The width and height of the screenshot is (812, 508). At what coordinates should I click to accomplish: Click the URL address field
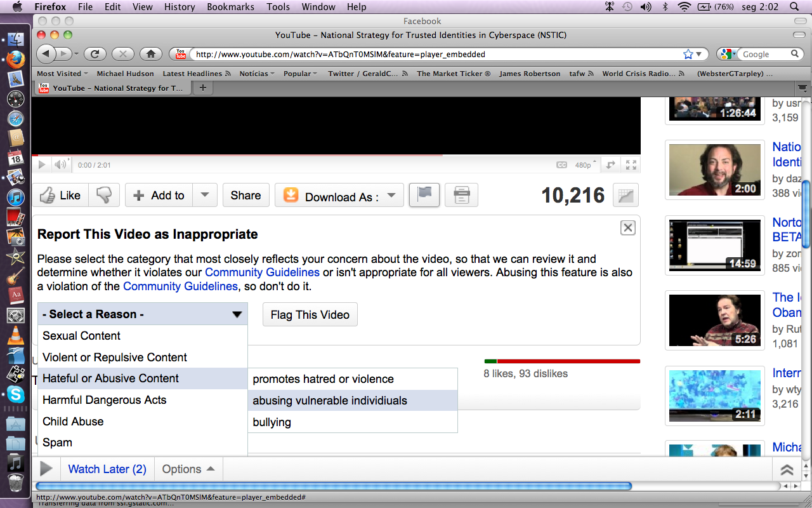click(x=438, y=55)
